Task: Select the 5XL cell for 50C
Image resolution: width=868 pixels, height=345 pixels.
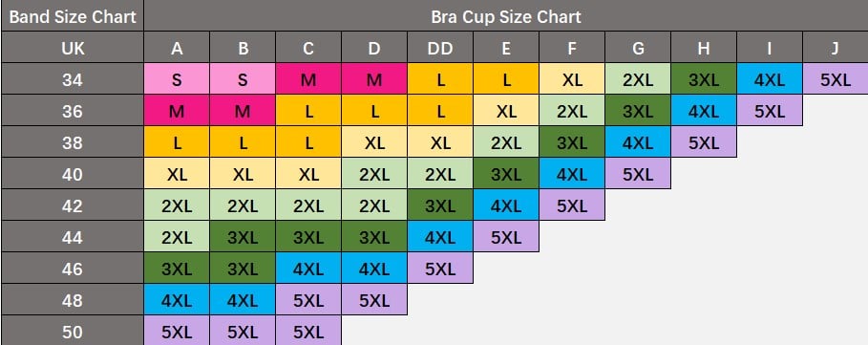Action: click(x=308, y=332)
